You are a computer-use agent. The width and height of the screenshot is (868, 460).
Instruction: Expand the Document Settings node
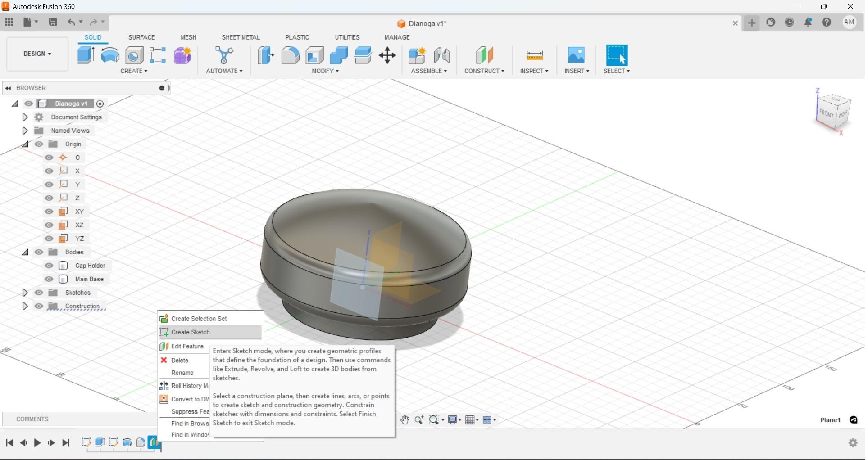tap(25, 117)
